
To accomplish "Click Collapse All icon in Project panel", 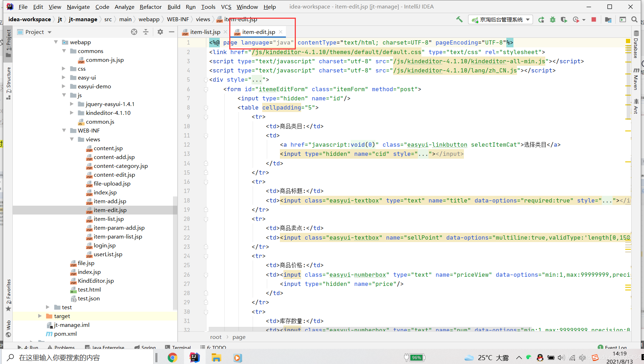I will 146,32.
